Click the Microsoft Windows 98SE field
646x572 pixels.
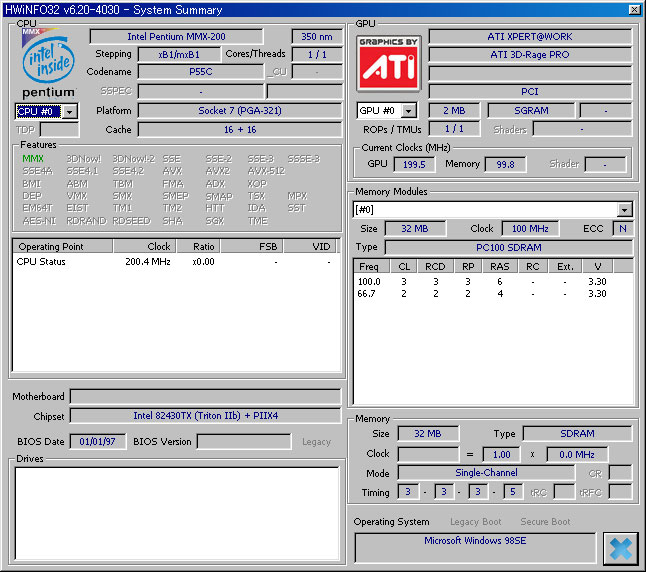(x=475, y=547)
